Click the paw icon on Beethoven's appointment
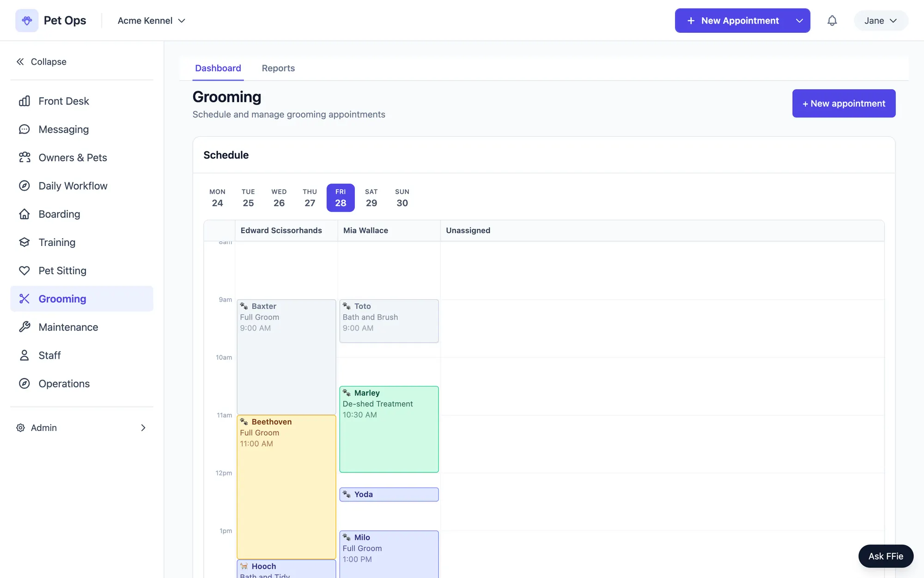Screen dimensions: 924x578 coord(244,422)
